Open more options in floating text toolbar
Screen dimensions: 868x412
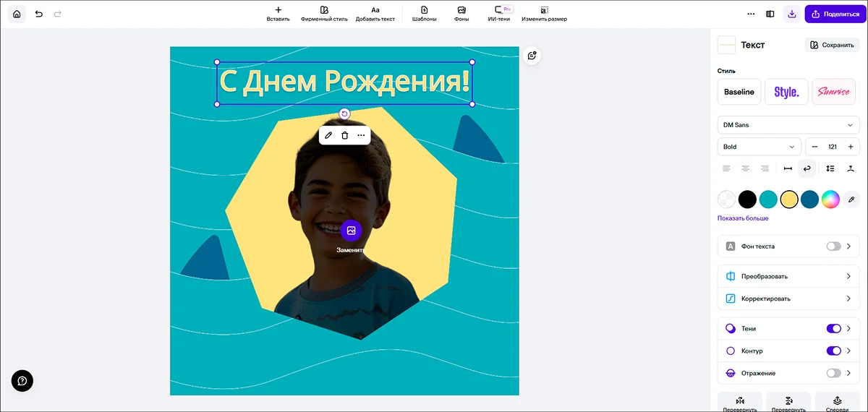point(361,135)
